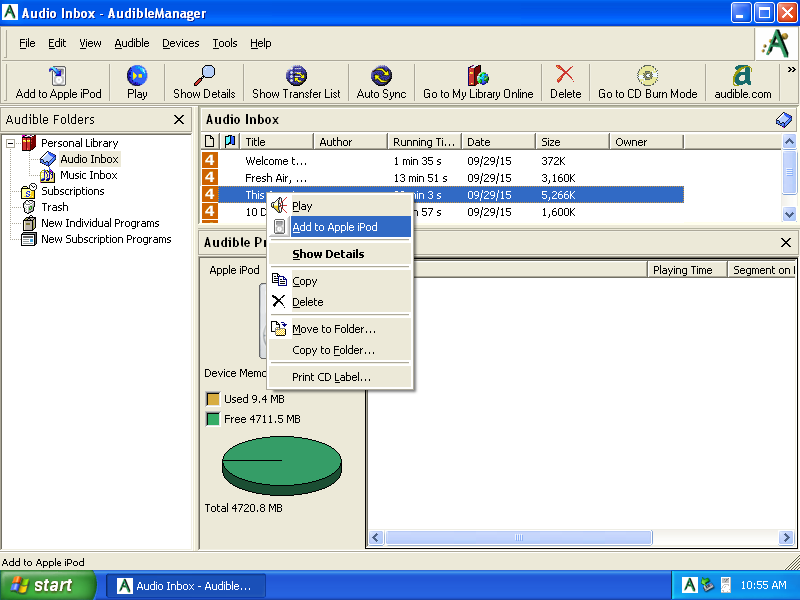Click the Audible logo in menu bar corner
The width and height of the screenshot is (800, 600).
coord(776,44)
